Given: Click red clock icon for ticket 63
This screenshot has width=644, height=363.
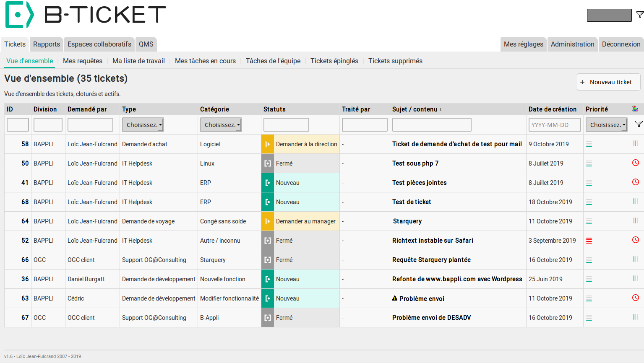Looking at the screenshot, I should [636, 298].
